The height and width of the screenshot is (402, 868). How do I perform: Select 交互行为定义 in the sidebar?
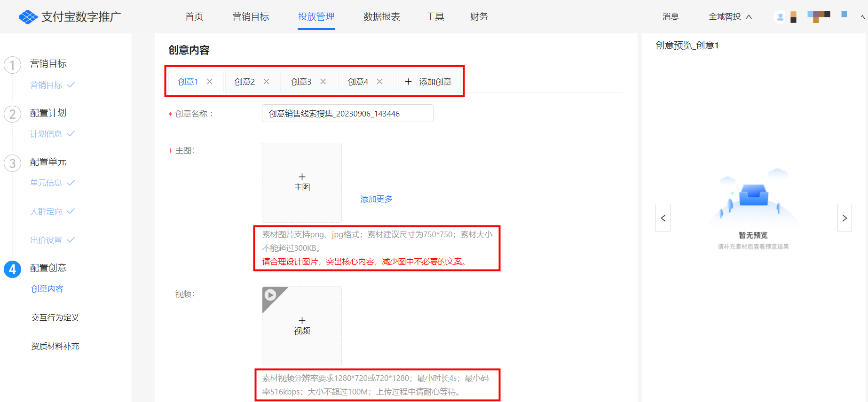[x=55, y=317]
